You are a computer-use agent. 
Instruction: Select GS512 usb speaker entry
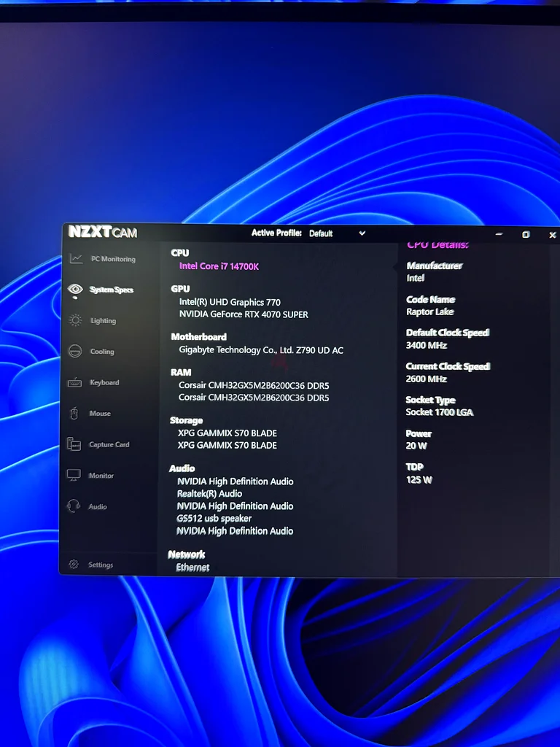tap(214, 519)
